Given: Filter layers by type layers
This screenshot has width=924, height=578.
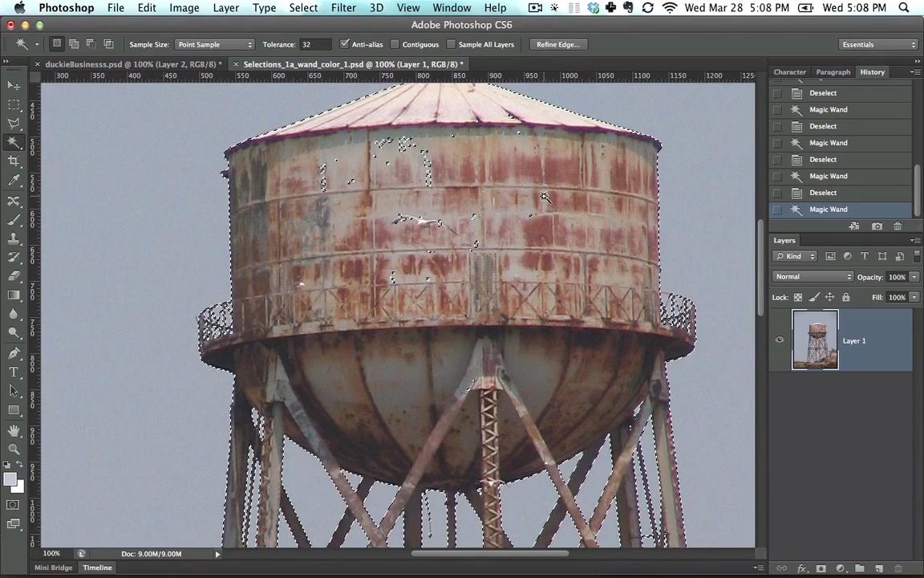Looking at the screenshot, I should tap(865, 256).
